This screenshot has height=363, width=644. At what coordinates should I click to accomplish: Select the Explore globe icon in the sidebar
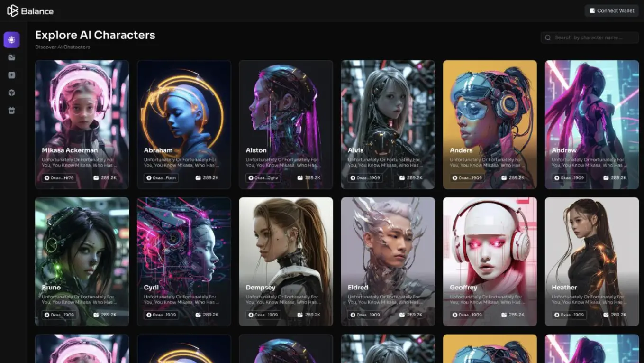(x=11, y=40)
